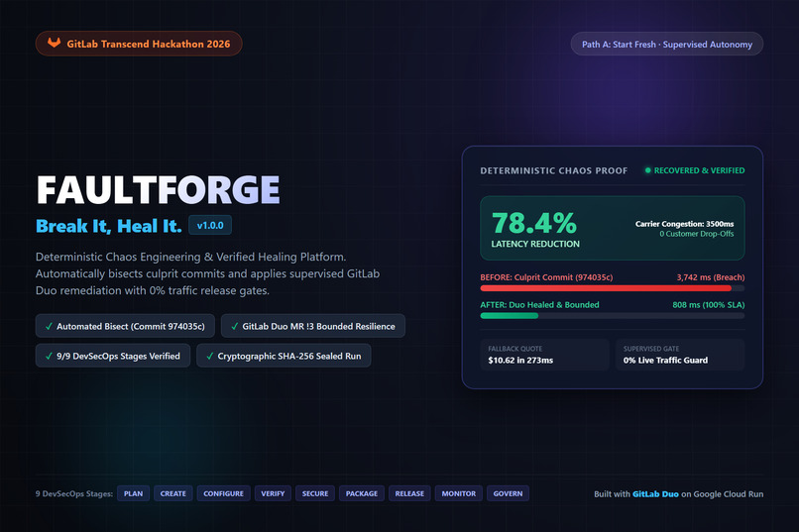This screenshot has height=532, width=799.
Task: Click the green AFTER latency bar
Action: (x=510, y=316)
